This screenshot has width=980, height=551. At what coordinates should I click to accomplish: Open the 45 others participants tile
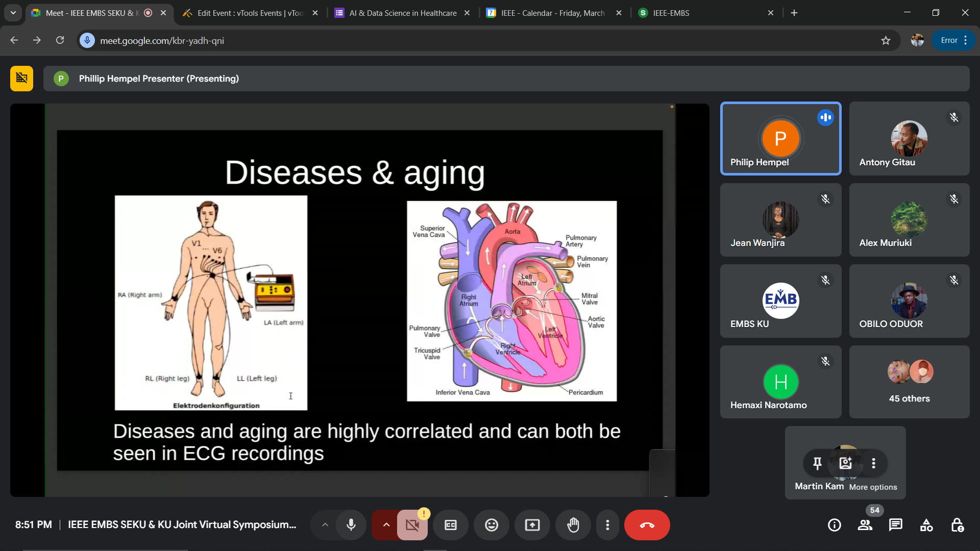[909, 382]
